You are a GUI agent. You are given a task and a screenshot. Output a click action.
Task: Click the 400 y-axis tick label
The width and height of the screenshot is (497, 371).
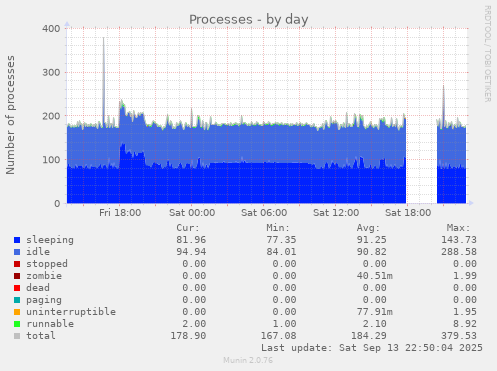click(51, 29)
